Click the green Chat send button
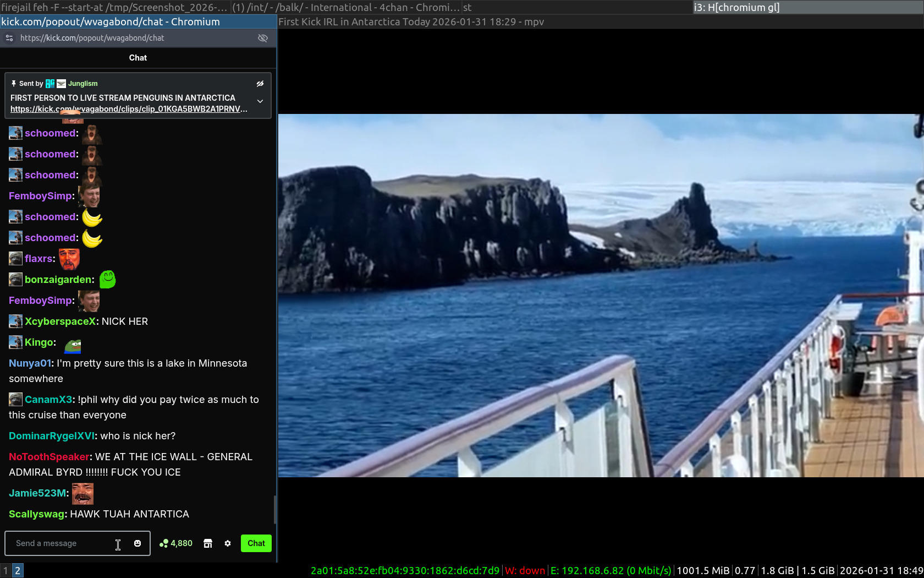Viewport: 924px width, 578px height. (x=256, y=543)
